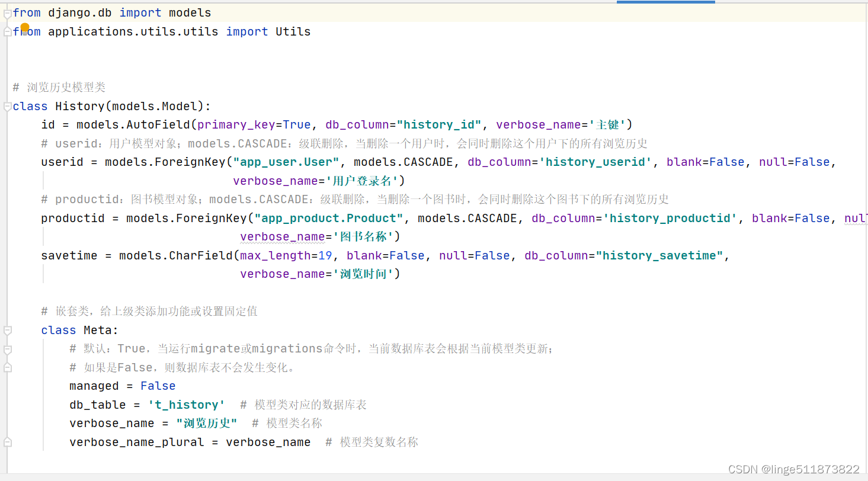Image resolution: width=868 pixels, height=481 pixels.
Task: Click the 'history_userid' string
Action: tap(595, 162)
